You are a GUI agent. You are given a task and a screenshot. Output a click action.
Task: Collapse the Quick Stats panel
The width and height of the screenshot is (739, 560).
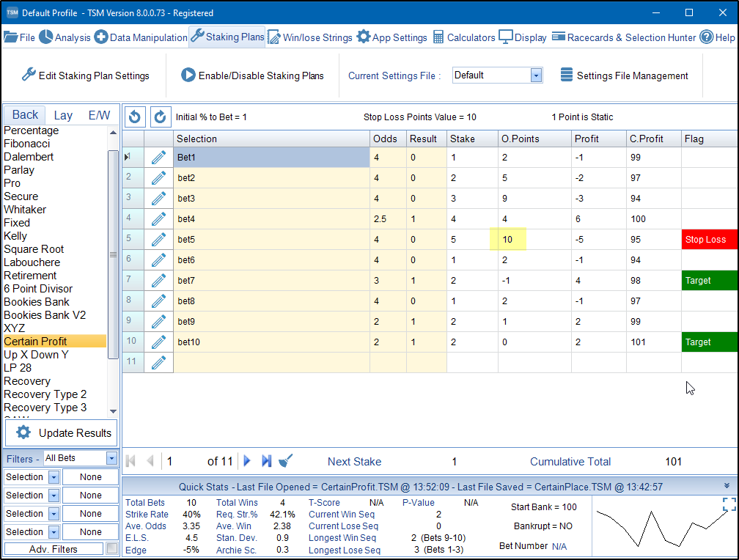coord(727,486)
